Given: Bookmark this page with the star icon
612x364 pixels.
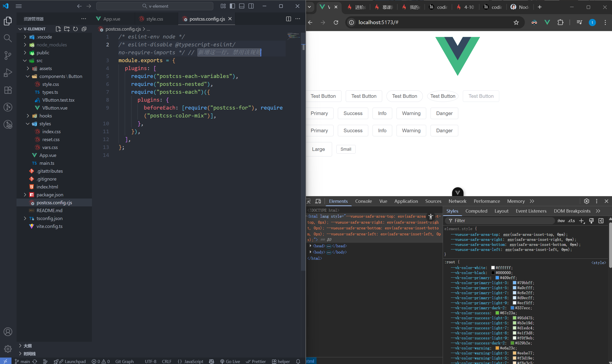Looking at the screenshot, I should pyautogui.click(x=516, y=22).
